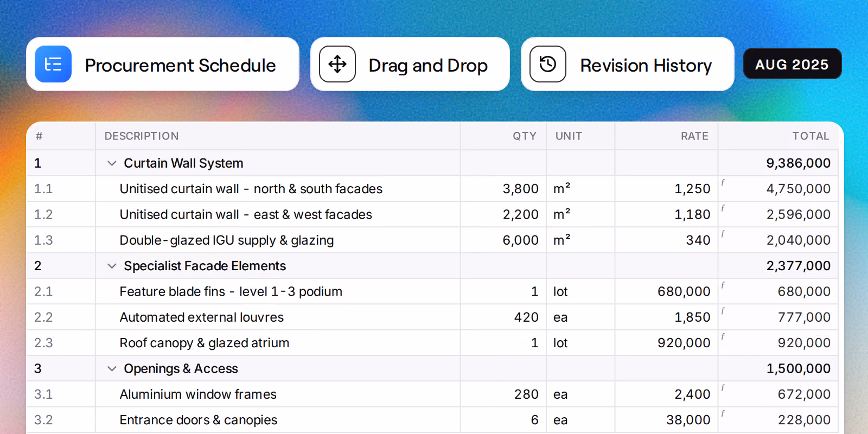This screenshot has width=868, height=434.
Task: Click rate cell 38,000
Action: (666, 420)
